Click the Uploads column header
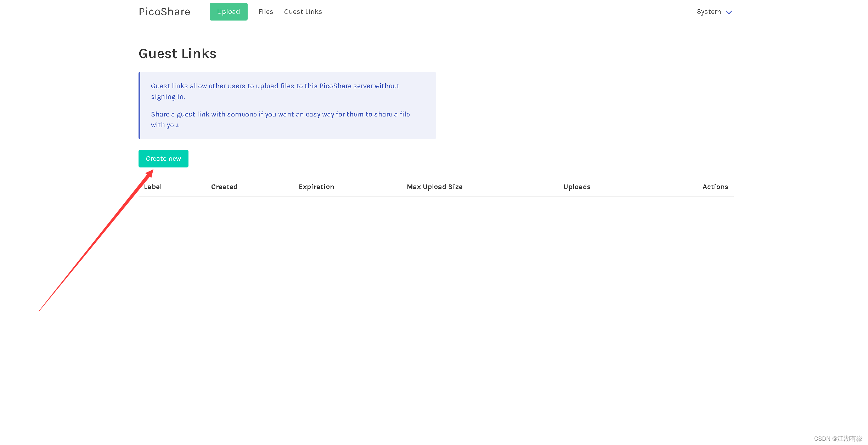Screen dimensions: 868x445 (577, 187)
